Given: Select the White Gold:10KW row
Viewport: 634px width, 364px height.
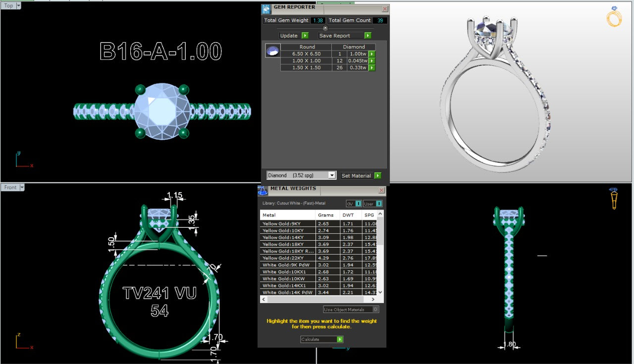Looking at the screenshot, I should [x=318, y=279].
